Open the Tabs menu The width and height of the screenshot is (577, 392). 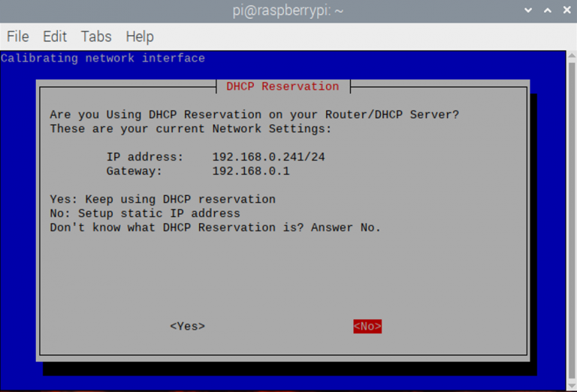pyautogui.click(x=96, y=36)
